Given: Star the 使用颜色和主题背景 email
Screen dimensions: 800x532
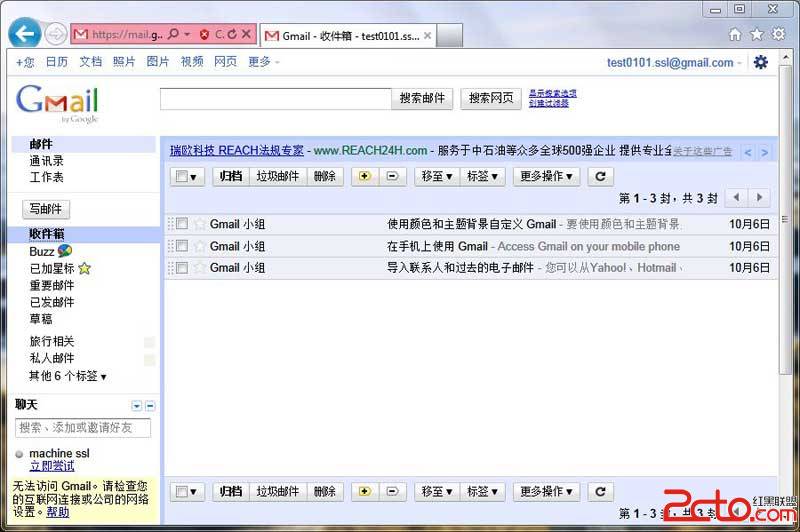Looking at the screenshot, I should pos(200,224).
